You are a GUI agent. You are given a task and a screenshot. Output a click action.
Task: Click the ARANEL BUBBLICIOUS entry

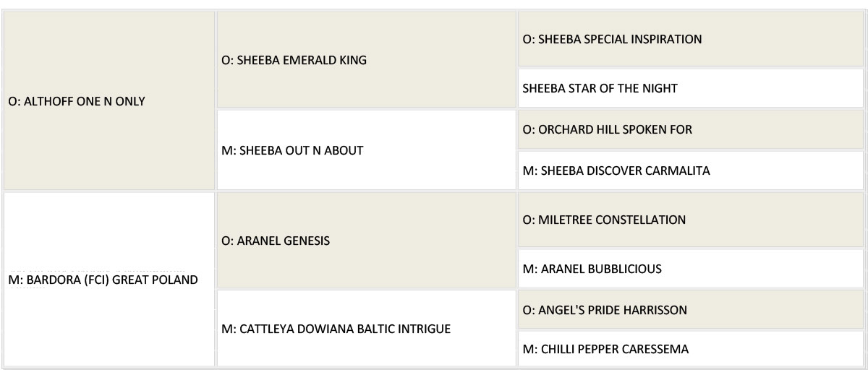coord(591,269)
